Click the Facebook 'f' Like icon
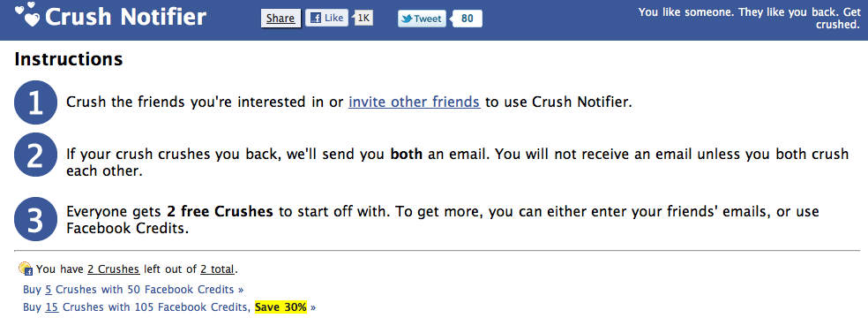 pyautogui.click(x=316, y=19)
